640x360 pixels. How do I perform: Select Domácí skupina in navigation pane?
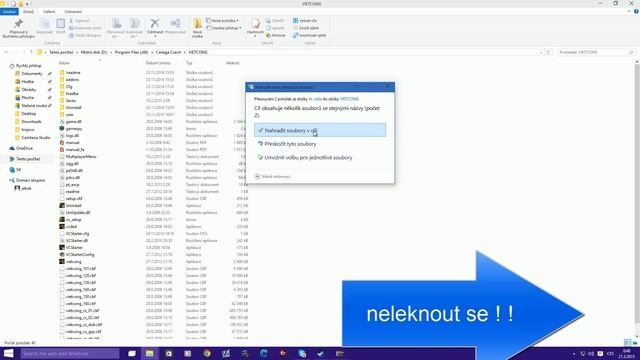pyautogui.click(x=30, y=180)
